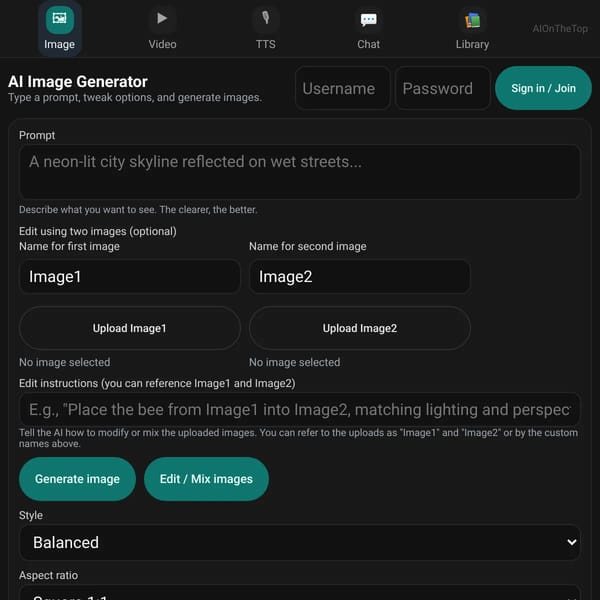The height and width of the screenshot is (600, 600).
Task: Click the Upload Image1 button
Action: point(130,328)
